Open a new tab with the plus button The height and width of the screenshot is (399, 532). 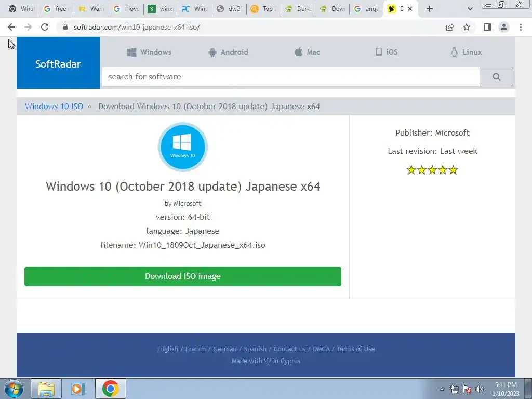click(x=430, y=9)
